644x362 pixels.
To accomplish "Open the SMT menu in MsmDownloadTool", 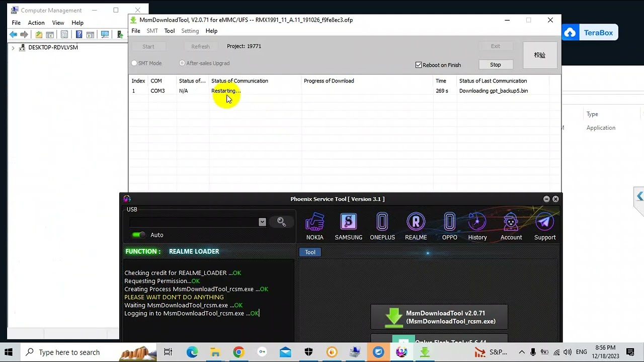I will click(x=152, y=31).
